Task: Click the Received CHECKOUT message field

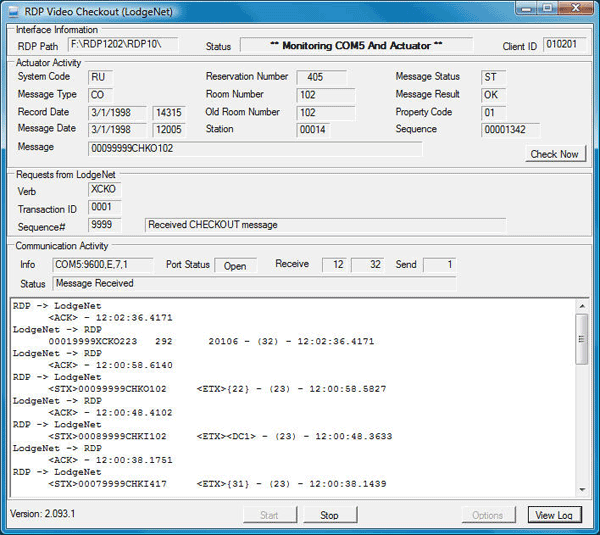Action: click(325, 225)
